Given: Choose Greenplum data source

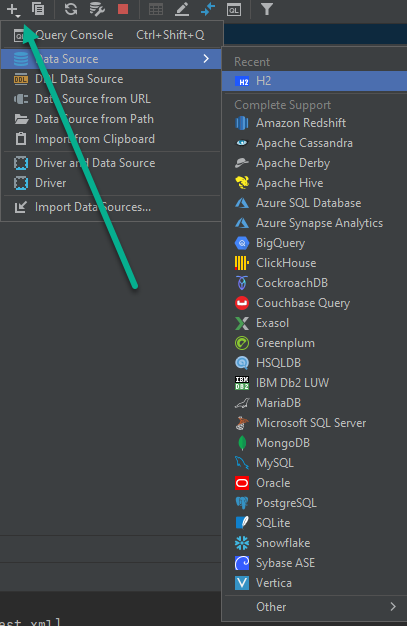Looking at the screenshot, I should point(314,343).
